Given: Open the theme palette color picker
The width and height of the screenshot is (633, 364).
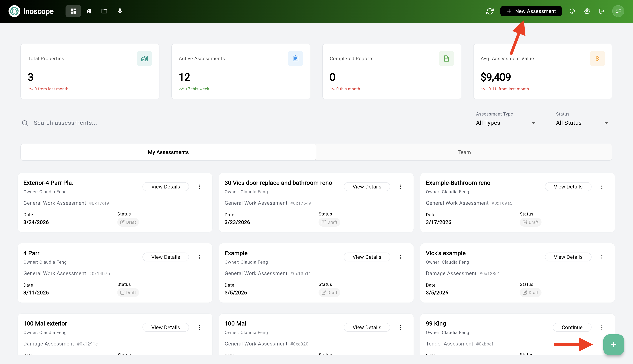Looking at the screenshot, I should [x=572, y=11].
